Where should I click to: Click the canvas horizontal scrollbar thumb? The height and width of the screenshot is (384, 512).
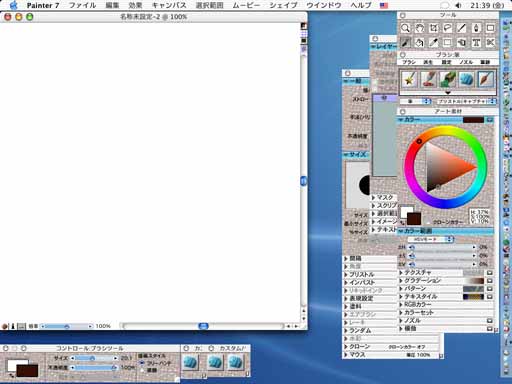tap(203, 326)
